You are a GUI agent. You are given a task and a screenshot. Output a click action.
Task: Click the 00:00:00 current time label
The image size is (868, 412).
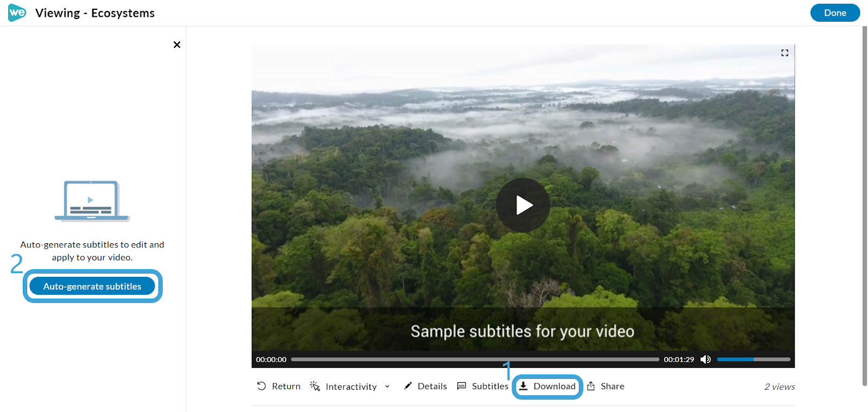point(271,359)
